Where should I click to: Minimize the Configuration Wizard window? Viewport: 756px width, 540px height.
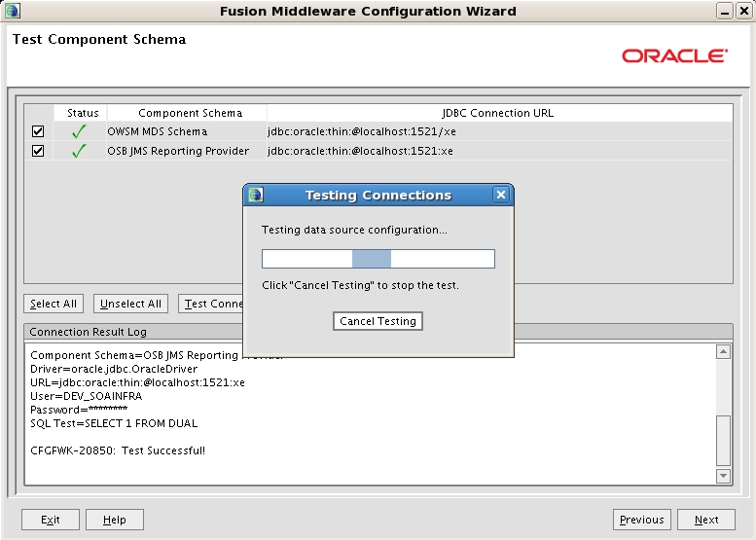pyautogui.click(x=724, y=11)
